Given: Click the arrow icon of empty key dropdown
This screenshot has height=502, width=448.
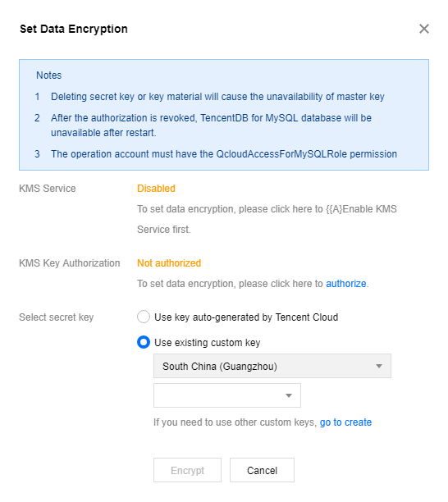Looking at the screenshot, I should (x=289, y=395).
